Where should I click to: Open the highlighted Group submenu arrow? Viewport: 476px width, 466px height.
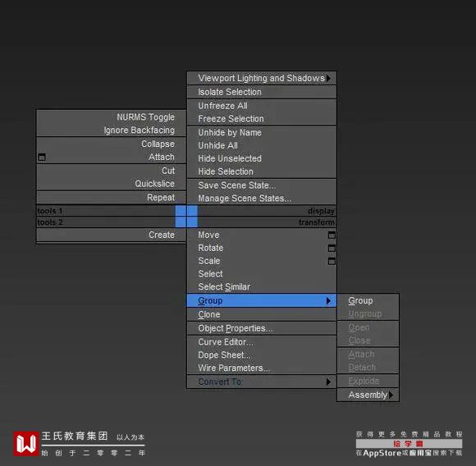point(328,301)
